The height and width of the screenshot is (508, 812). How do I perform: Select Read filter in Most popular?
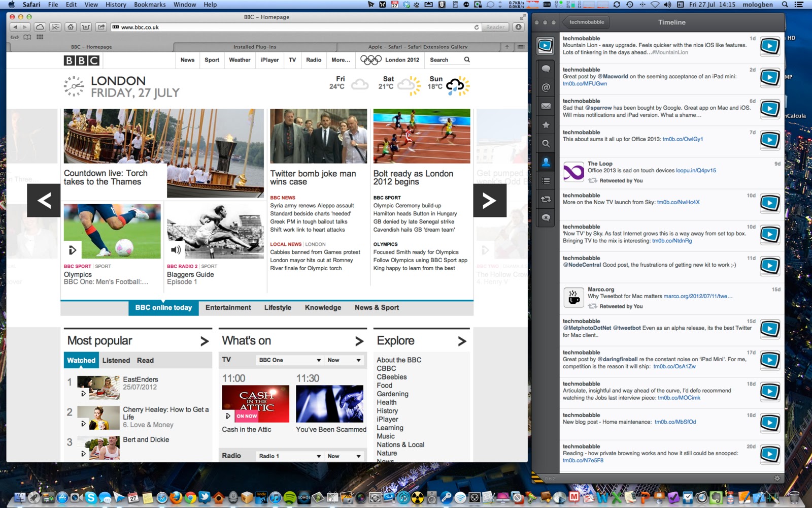(145, 360)
